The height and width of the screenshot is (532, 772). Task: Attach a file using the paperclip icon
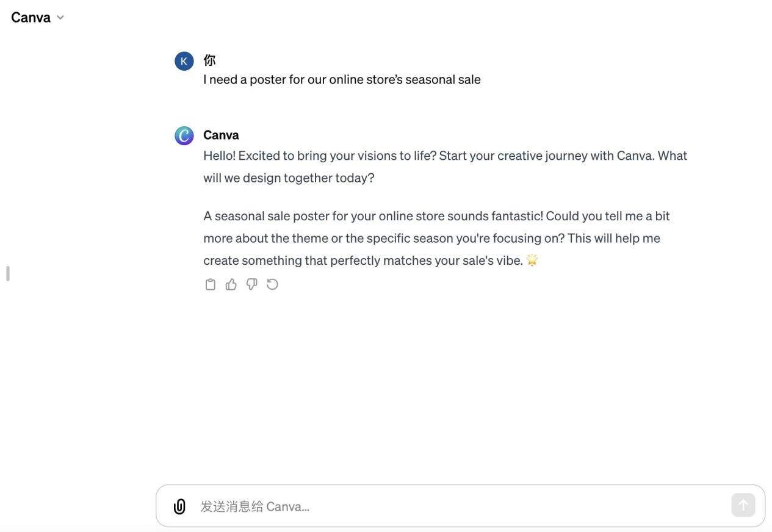point(179,506)
